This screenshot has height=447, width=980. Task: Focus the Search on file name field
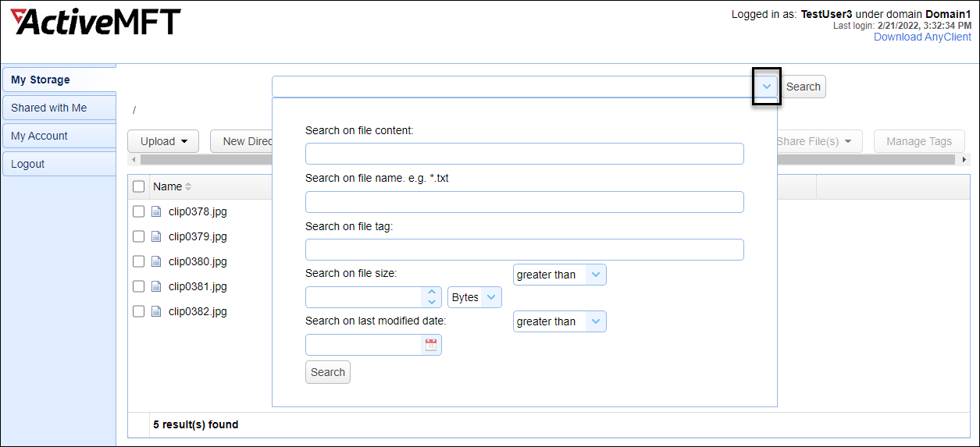524,202
